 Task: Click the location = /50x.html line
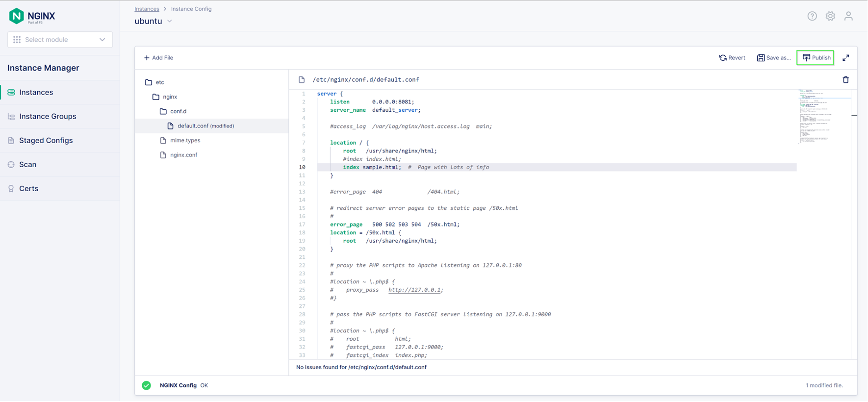(x=366, y=233)
